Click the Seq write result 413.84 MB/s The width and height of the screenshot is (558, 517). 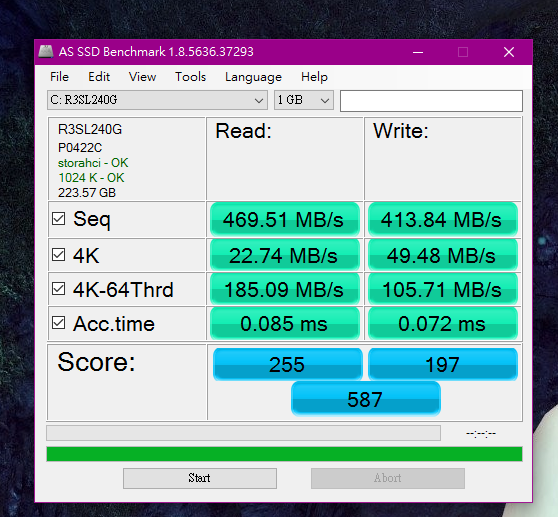click(x=443, y=219)
